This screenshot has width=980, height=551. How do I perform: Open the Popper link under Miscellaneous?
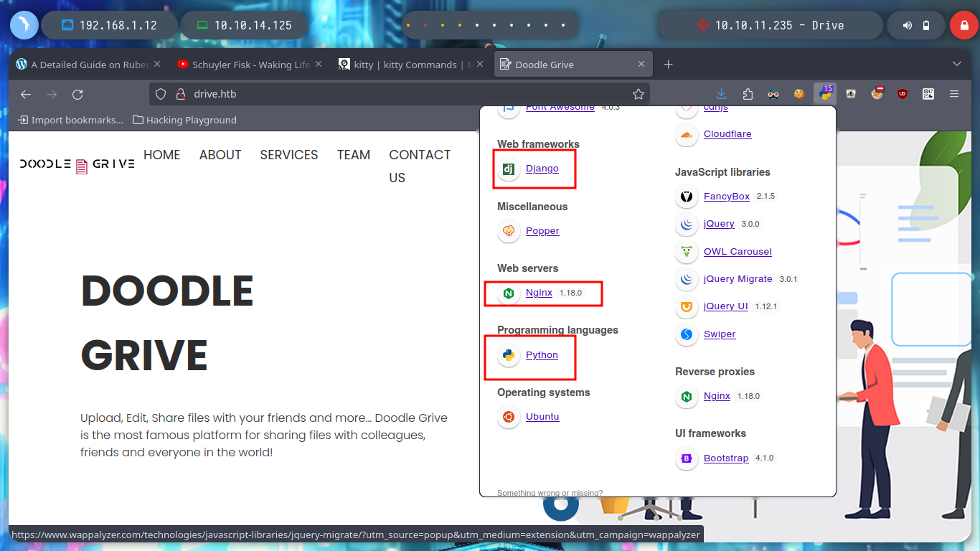[542, 231]
